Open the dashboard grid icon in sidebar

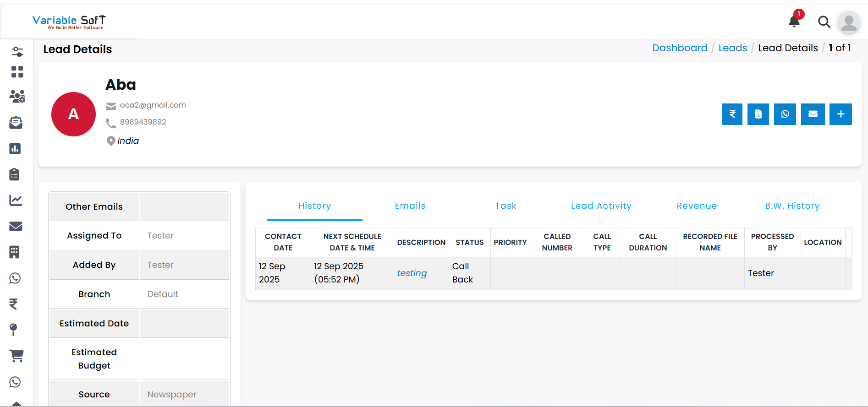point(17,72)
